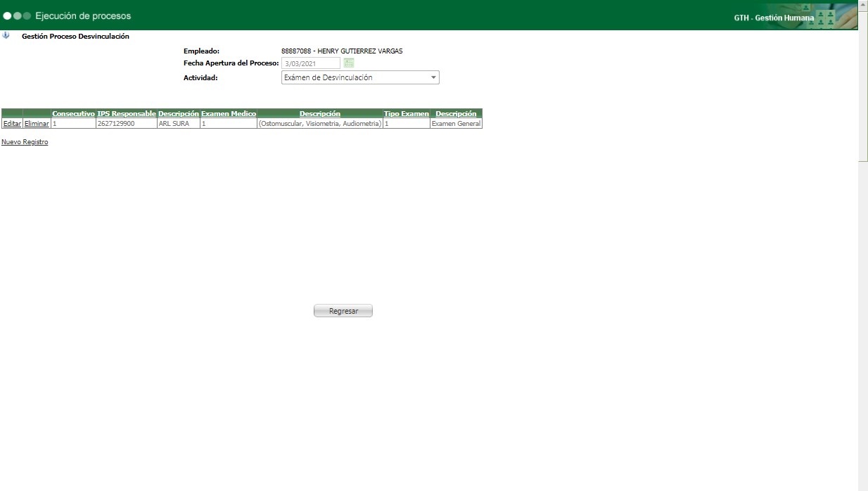
Task: Click the vertical scrollbar up arrow
Action: click(x=863, y=4)
